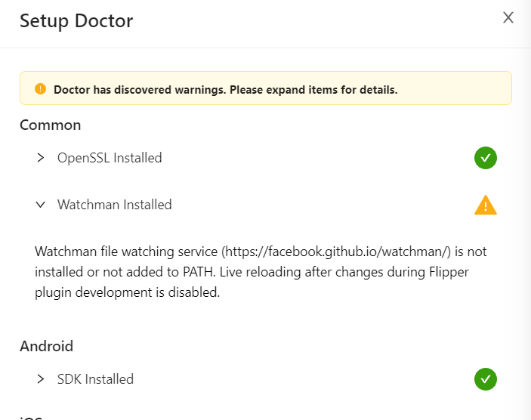Select the SDK Installed label
531x420 pixels.
pyautogui.click(x=95, y=379)
